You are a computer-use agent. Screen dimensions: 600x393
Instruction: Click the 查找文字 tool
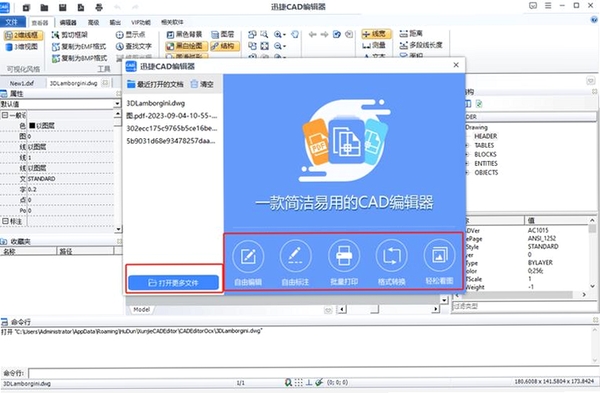[x=134, y=46]
